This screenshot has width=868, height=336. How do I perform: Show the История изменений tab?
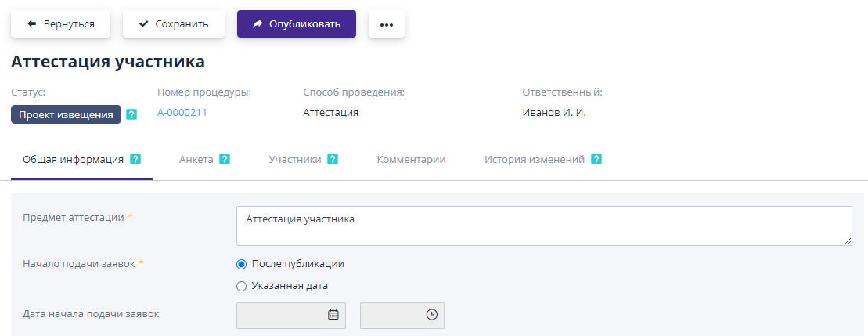tap(534, 159)
